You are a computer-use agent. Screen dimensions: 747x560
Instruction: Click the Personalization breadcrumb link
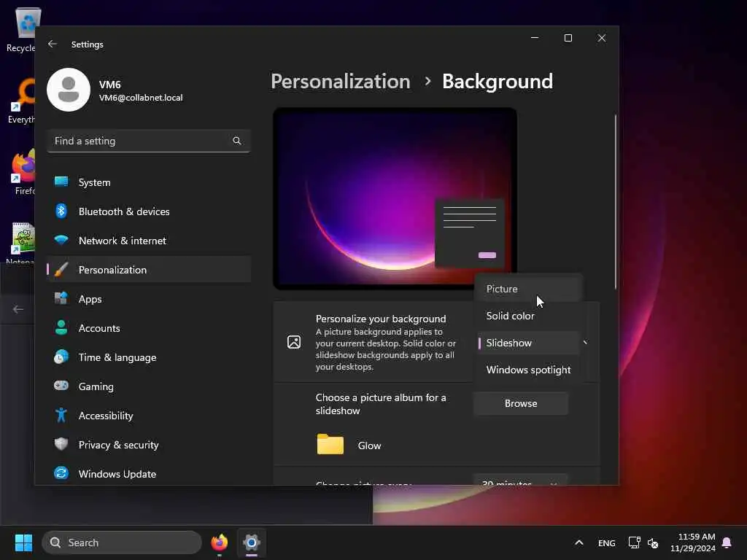341,82
